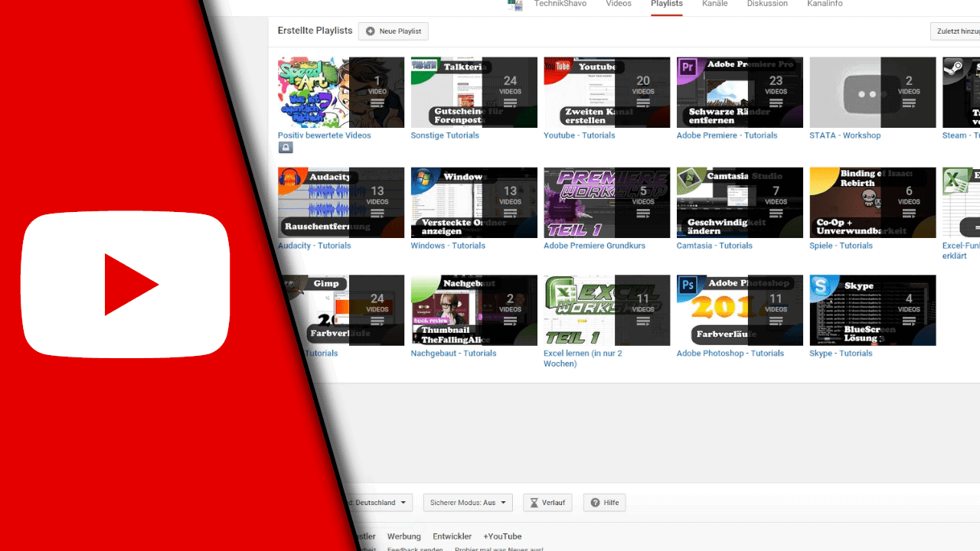Click playlist list icon on Skype - Tutorials
This screenshot has height=551, width=980.
coord(909,321)
